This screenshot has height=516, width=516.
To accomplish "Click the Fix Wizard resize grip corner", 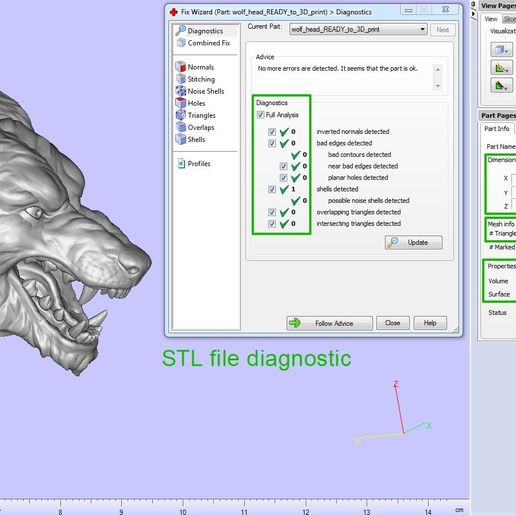I will [x=456, y=330].
